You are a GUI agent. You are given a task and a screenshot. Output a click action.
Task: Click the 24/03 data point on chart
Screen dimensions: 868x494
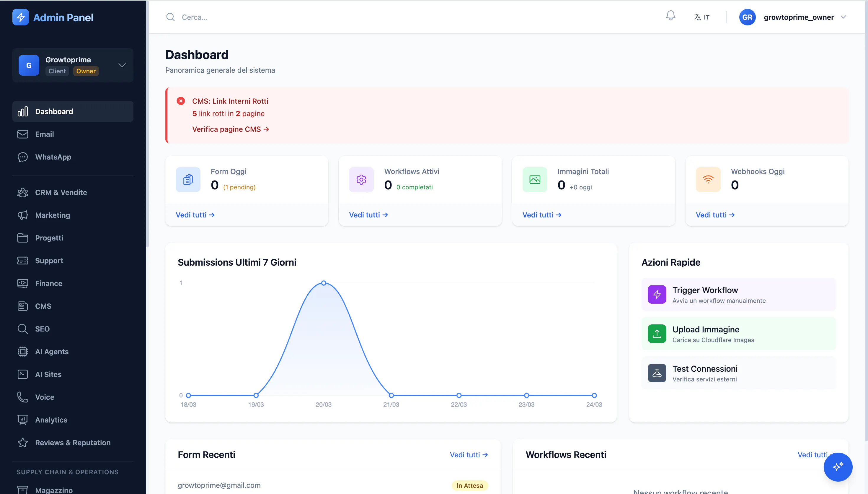pyautogui.click(x=594, y=395)
